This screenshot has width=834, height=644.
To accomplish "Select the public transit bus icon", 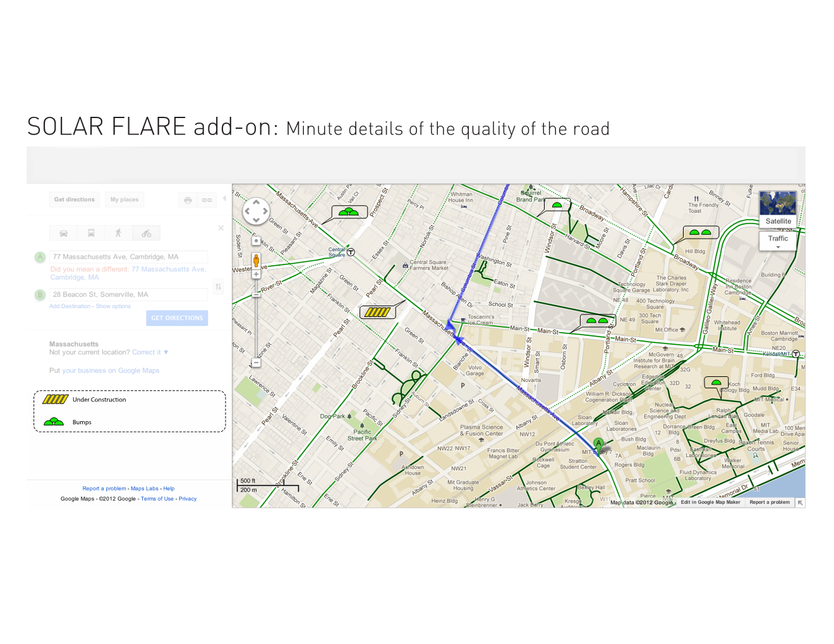I will point(91,233).
